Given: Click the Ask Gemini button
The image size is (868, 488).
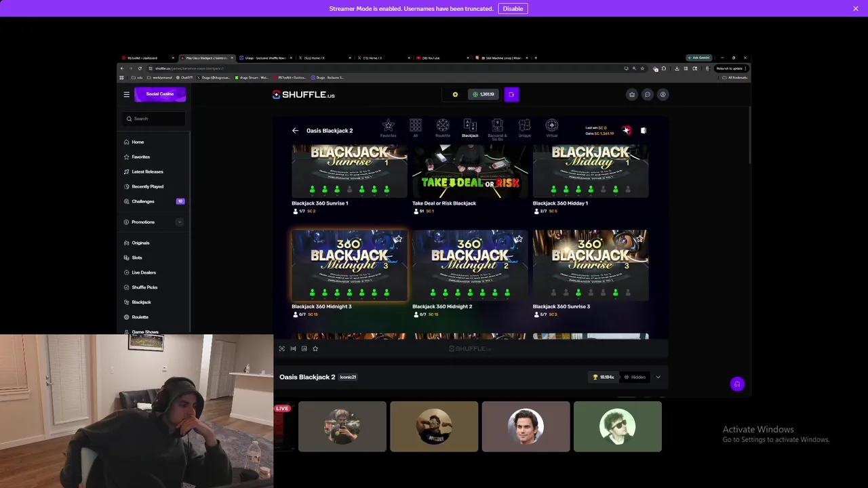Looking at the screenshot, I should (699, 58).
